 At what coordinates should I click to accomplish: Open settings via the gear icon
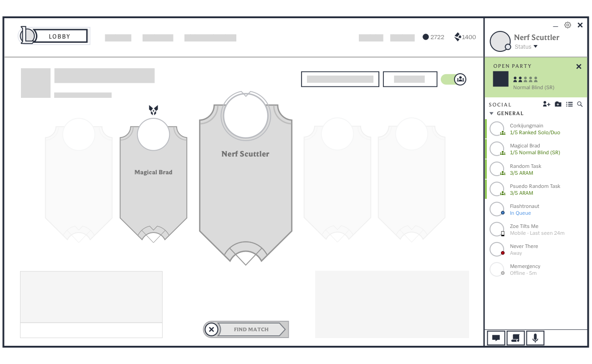pos(567,25)
